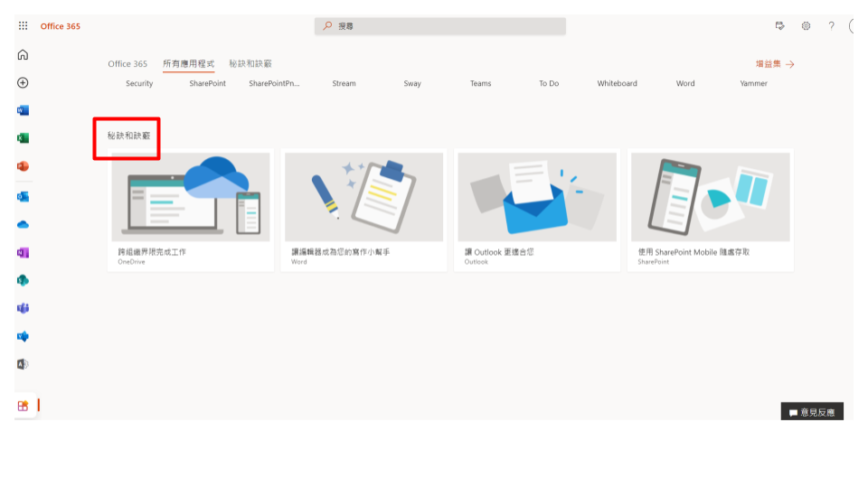The image size is (868, 488).
Task: Click the tip title 讓 Outlook 更適合您
Action: click(x=499, y=252)
